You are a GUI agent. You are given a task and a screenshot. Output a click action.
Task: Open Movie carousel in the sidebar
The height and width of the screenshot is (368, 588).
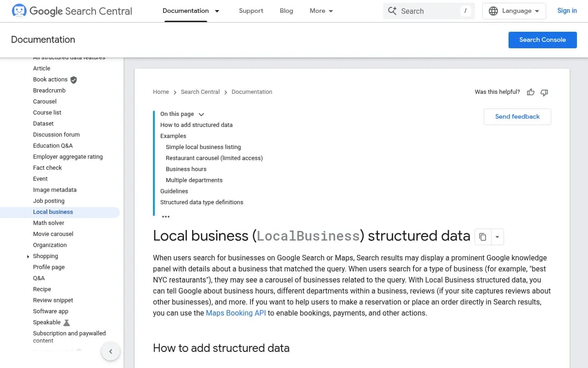[53, 234]
